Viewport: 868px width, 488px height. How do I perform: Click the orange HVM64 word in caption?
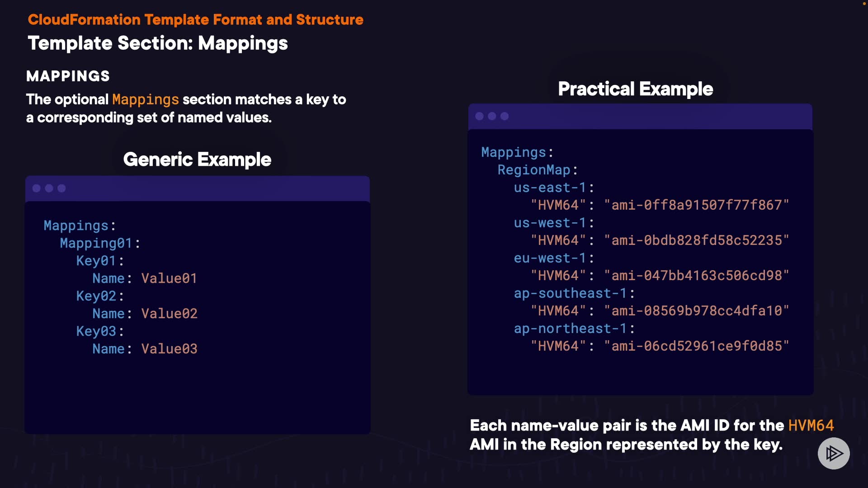pyautogui.click(x=811, y=426)
